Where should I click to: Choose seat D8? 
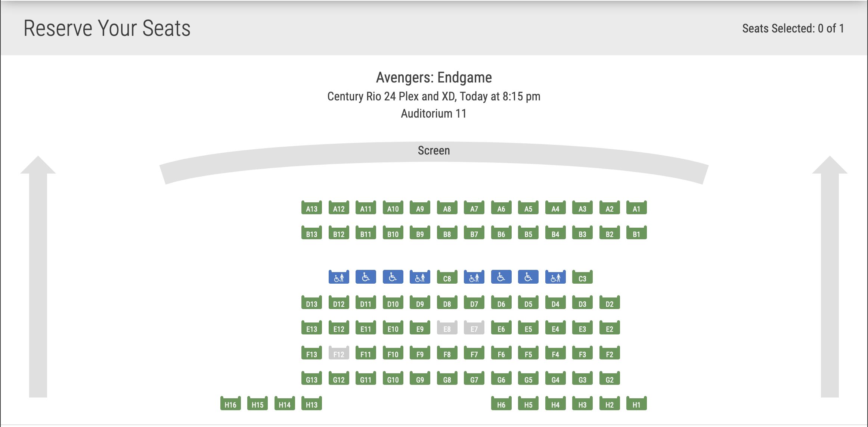click(447, 303)
